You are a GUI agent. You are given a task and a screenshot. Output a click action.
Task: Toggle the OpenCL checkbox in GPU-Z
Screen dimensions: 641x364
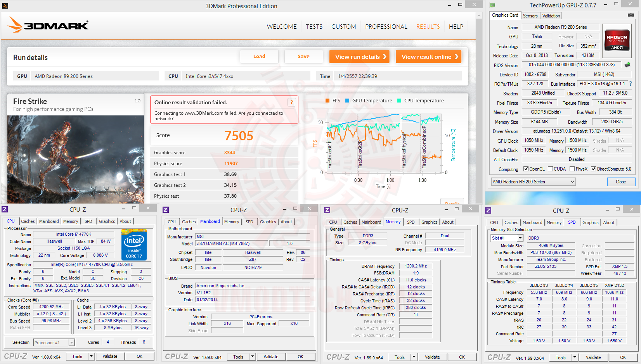[526, 169]
